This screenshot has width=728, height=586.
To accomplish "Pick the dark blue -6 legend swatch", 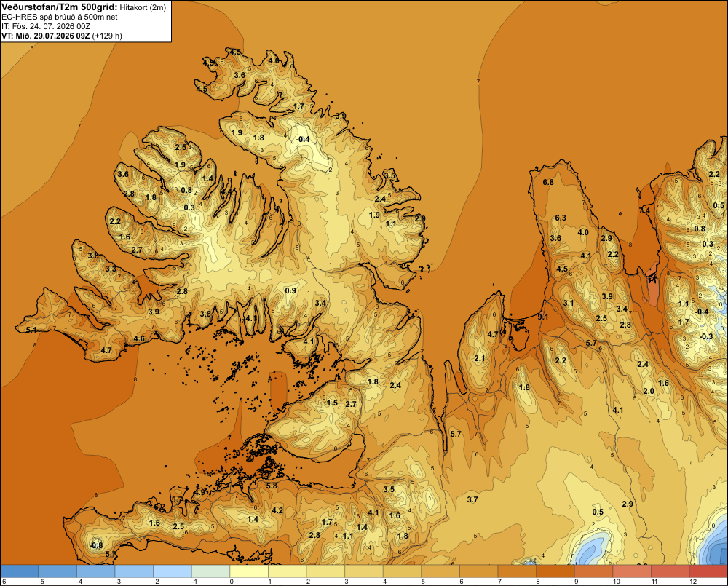I will pyautogui.click(x=19, y=571).
